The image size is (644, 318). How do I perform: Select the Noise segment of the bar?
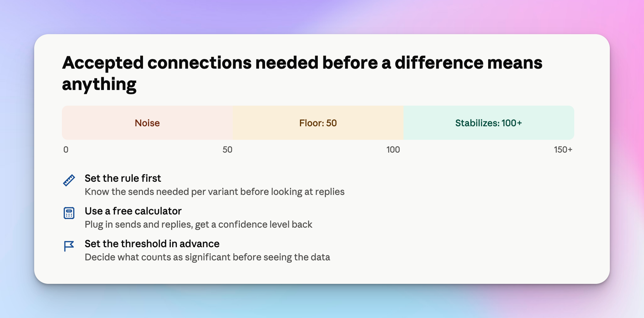[147, 123]
